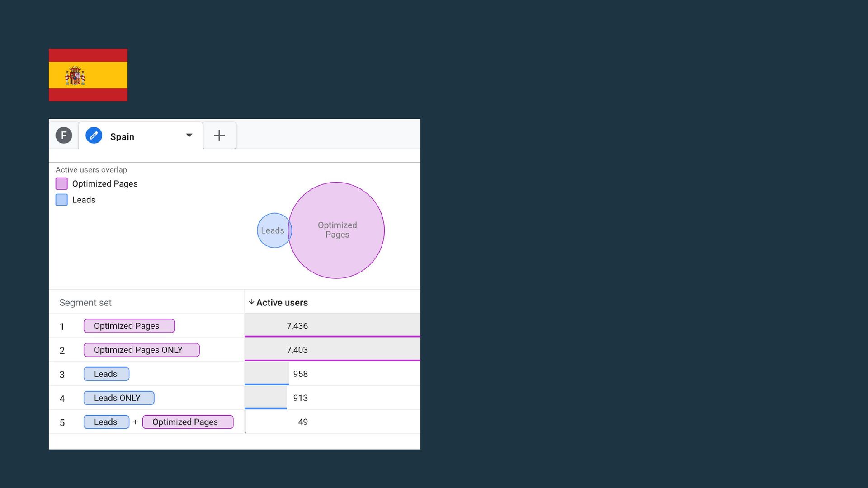
Task: Select the Spain tab
Action: tap(122, 136)
